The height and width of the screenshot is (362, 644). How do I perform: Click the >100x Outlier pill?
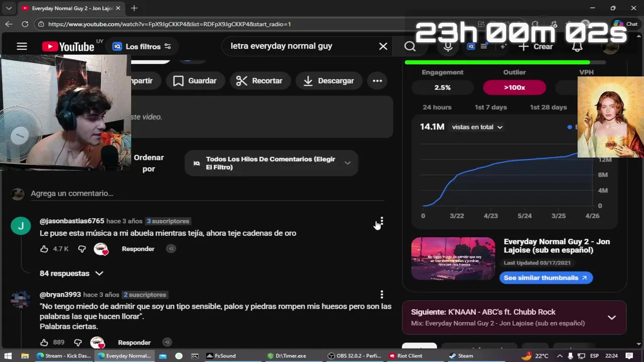point(514,87)
